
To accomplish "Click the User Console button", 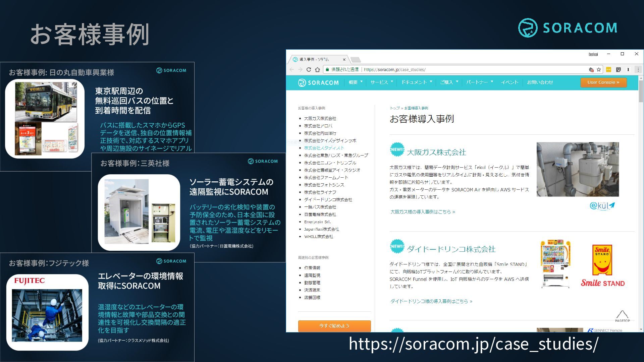I will point(603,82).
